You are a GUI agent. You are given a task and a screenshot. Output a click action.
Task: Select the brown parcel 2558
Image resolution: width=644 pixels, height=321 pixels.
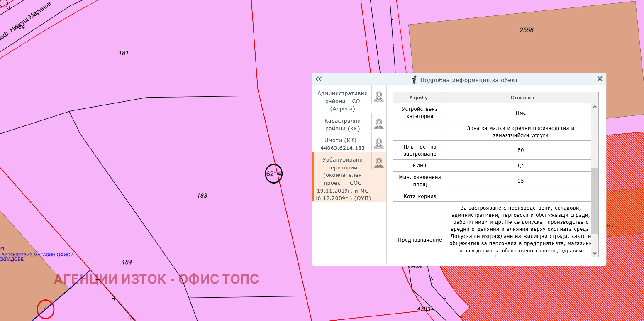point(526,30)
